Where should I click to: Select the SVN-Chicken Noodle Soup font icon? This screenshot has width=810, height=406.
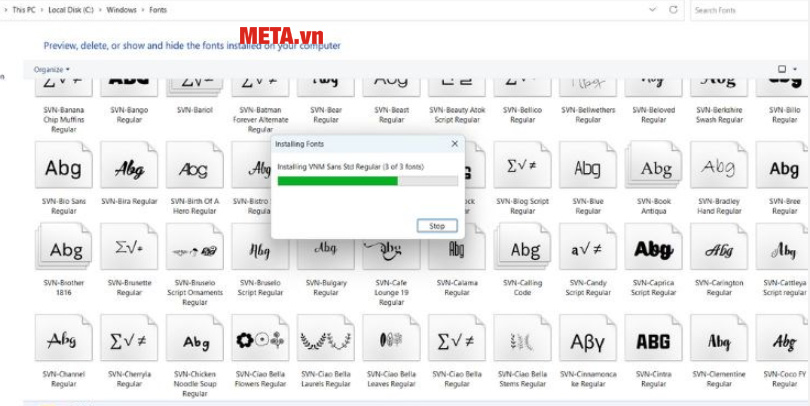[x=195, y=338]
